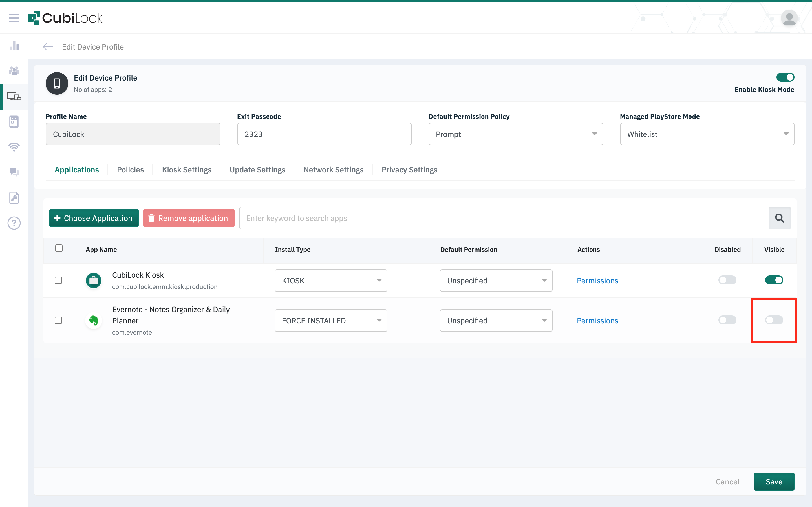Image resolution: width=812 pixels, height=507 pixels.
Task: Open the users group sidebar icon
Action: 14,71
